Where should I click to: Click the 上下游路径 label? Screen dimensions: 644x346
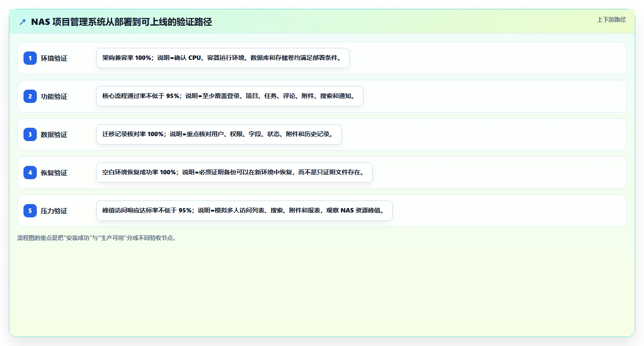click(611, 20)
